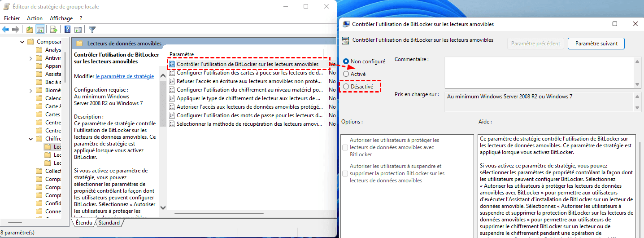The height and width of the screenshot is (238, 644).
Task: Collapse the 'Composar' tree node
Action: [22, 42]
